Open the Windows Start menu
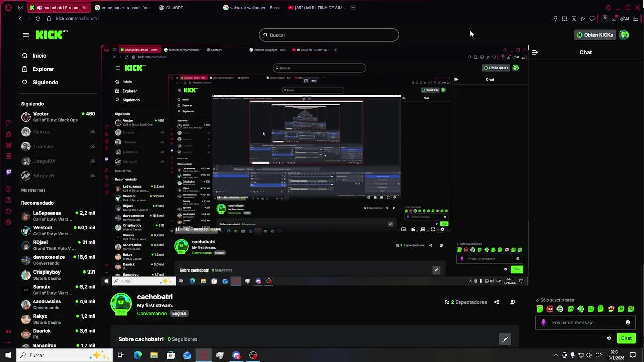644x362 pixels. click(x=8, y=355)
